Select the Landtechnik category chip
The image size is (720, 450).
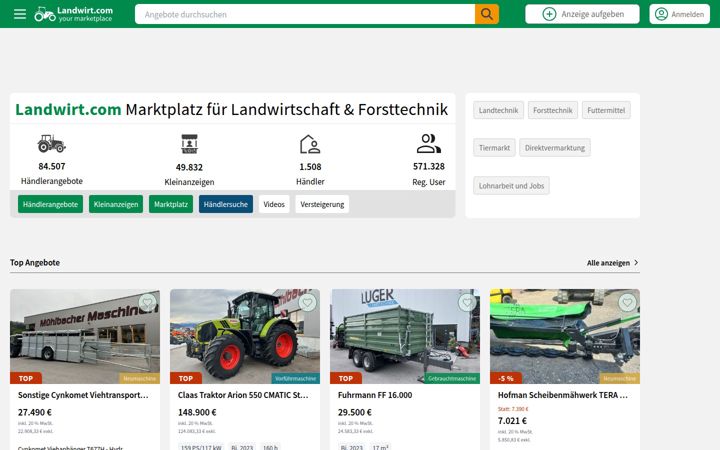[x=498, y=110]
